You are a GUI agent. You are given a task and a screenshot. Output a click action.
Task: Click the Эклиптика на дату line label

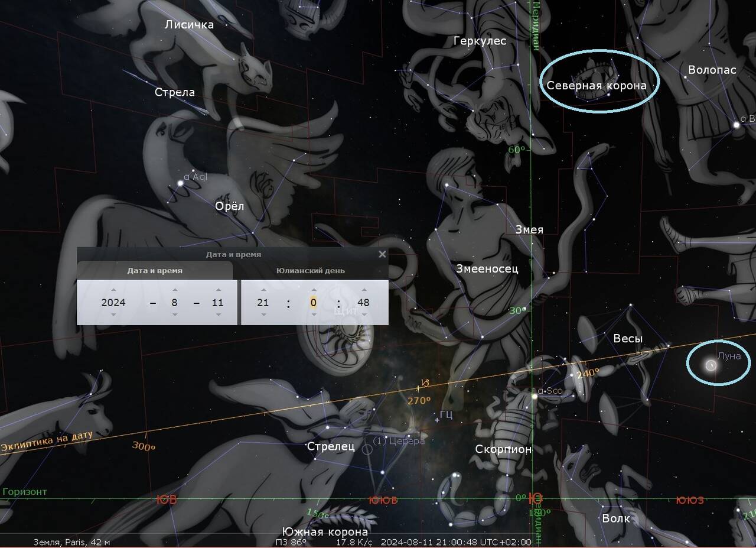click(x=47, y=442)
